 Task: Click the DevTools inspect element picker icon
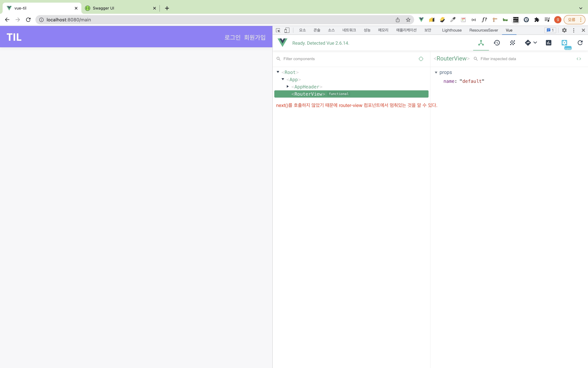click(x=278, y=30)
